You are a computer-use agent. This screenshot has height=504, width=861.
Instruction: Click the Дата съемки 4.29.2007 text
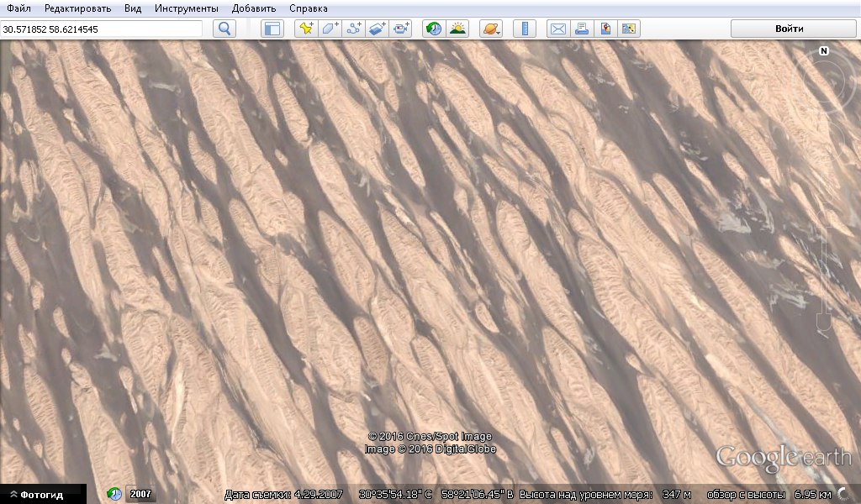[x=284, y=494]
